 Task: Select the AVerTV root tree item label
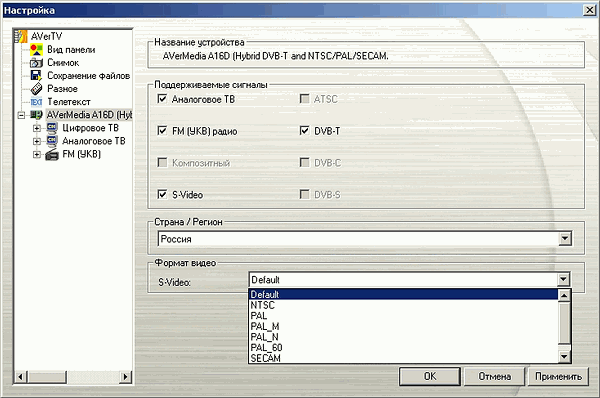tap(46, 36)
